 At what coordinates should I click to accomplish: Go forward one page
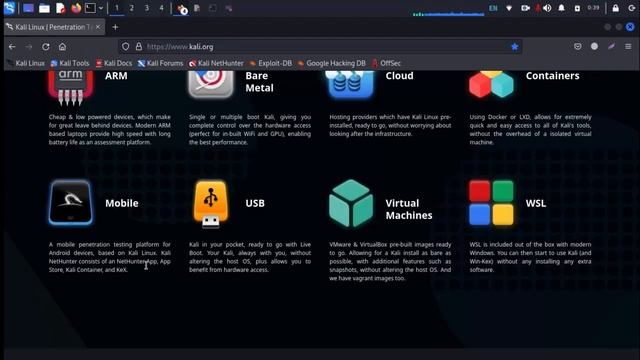[x=29, y=47]
